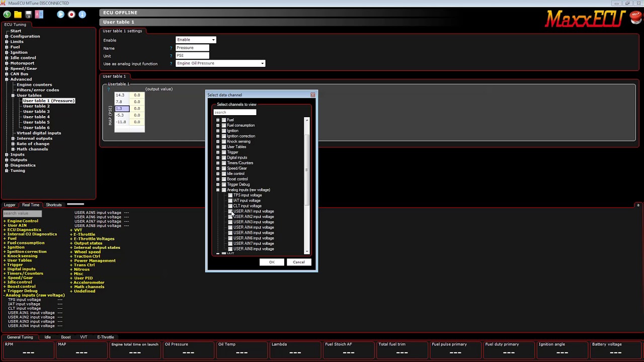Expand User Tables group in channel dialog
The width and height of the screenshot is (644, 362).
[x=218, y=147]
